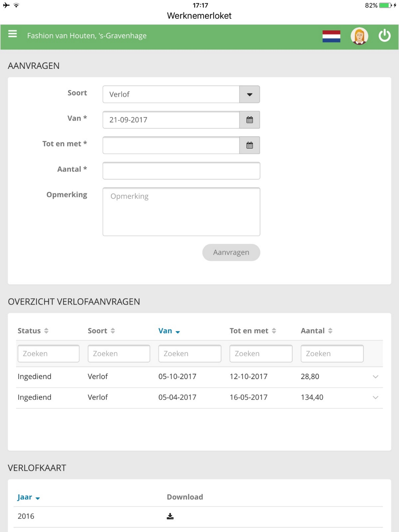Click Van column Zoeken filter
The image size is (399, 532).
[x=190, y=354]
